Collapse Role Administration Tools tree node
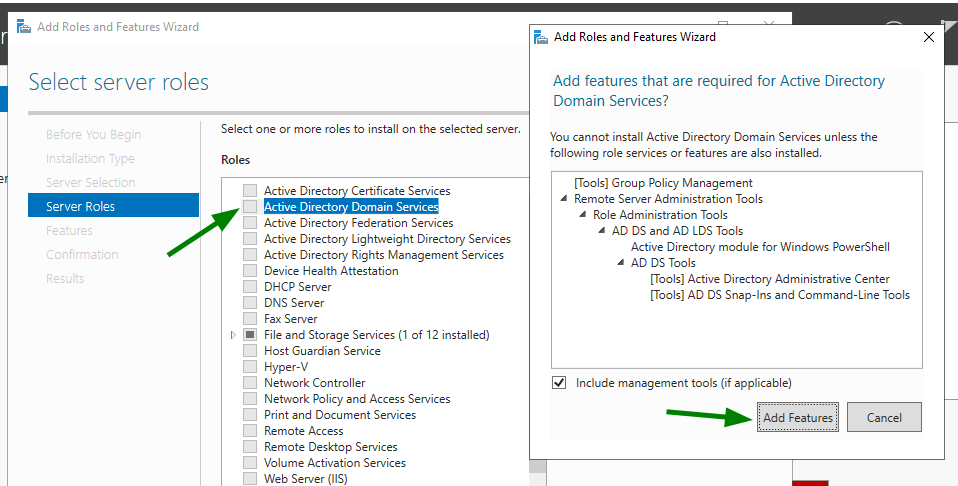 point(582,215)
